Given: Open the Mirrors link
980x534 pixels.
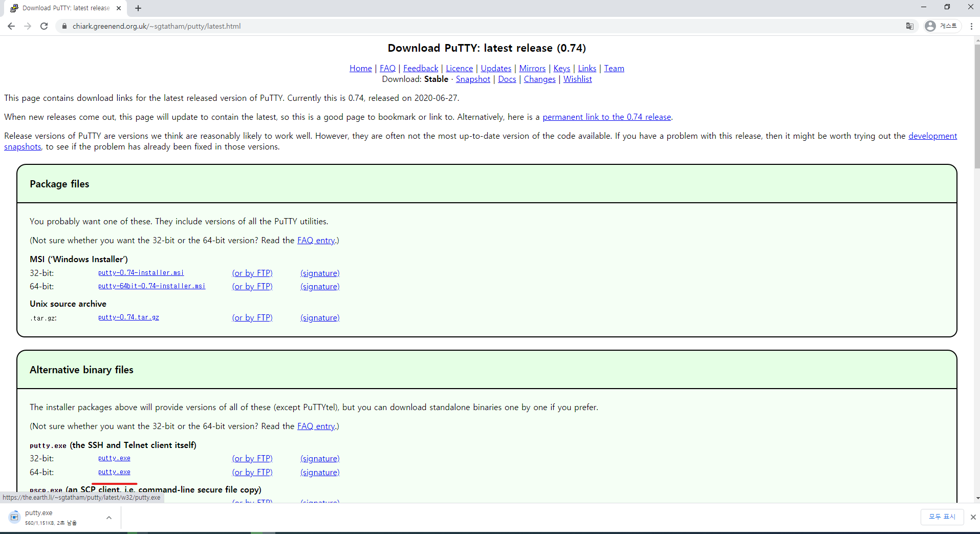Looking at the screenshot, I should [532, 68].
